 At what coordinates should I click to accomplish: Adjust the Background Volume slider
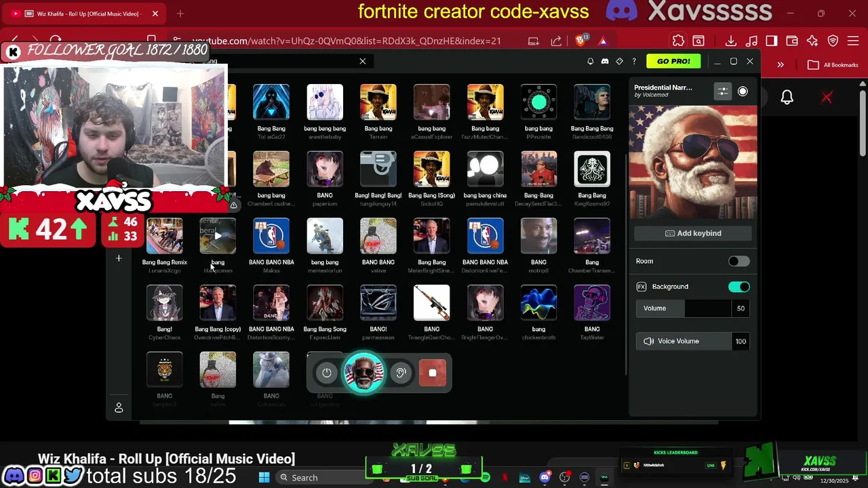pos(684,308)
